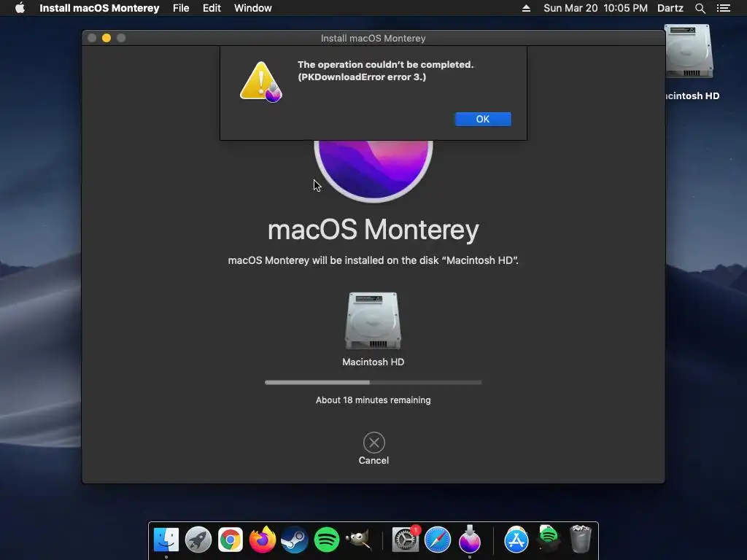Screen dimensions: 747x560
Task: Click the Macintosh HD disk icon in installer
Action: [373, 321]
